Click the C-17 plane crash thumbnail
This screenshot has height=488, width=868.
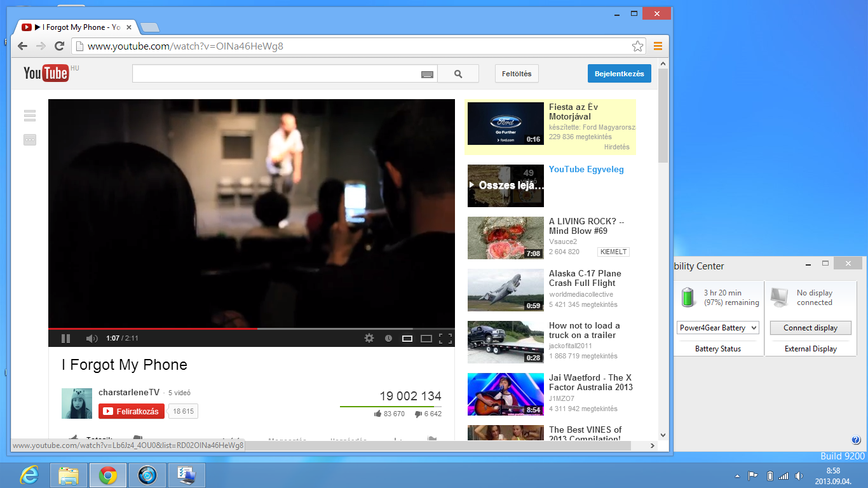coord(506,290)
